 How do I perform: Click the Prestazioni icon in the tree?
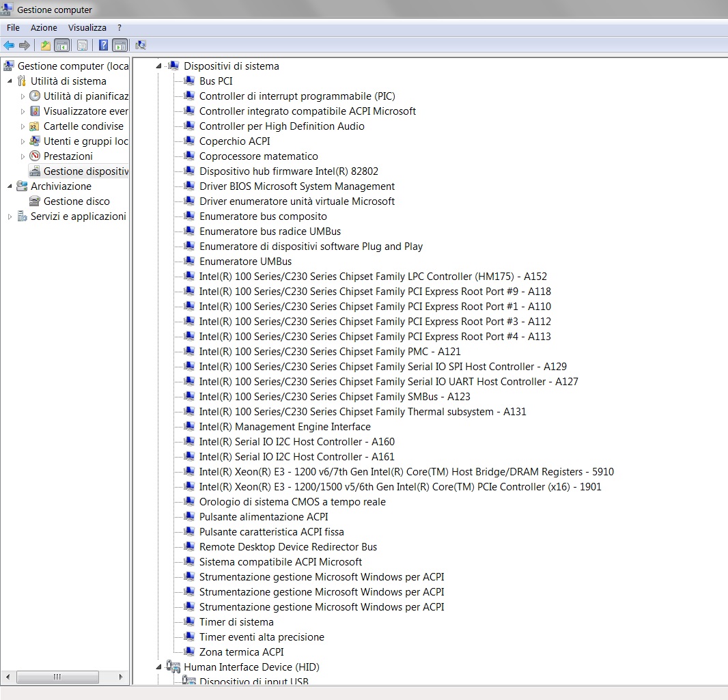(35, 156)
